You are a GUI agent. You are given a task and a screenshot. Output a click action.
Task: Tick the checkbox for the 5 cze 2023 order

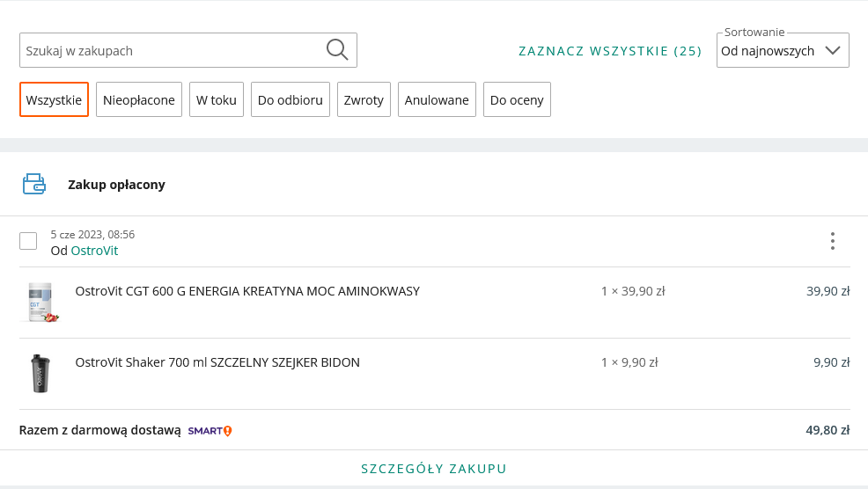click(x=28, y=241)
